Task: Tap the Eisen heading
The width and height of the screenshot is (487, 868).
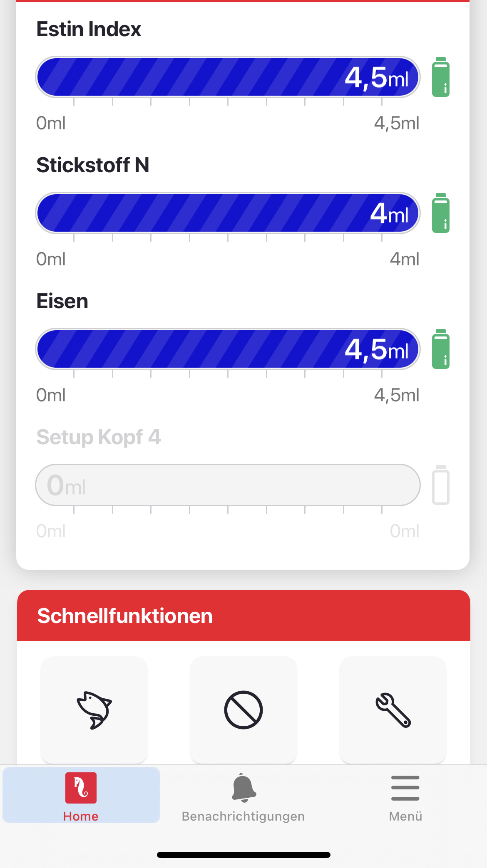Action: pyautogui.click(x=62, y=301)
